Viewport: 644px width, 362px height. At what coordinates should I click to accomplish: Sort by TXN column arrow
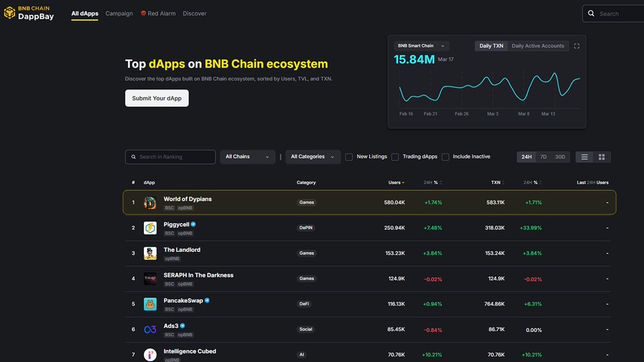point(504,182)
